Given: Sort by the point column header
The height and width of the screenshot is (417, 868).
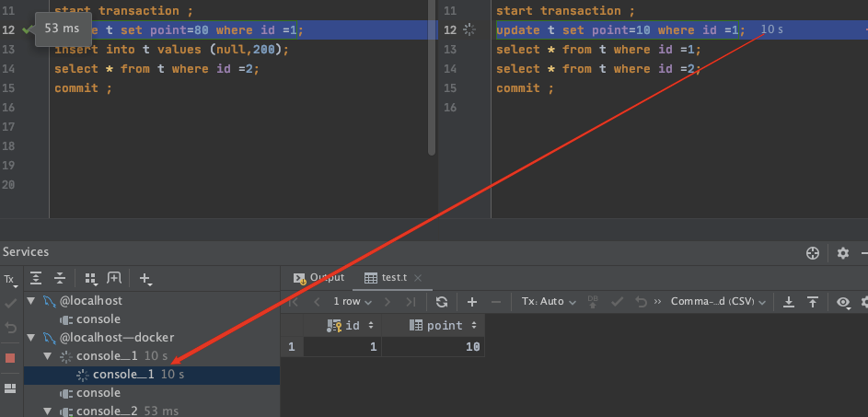Looking at the screenshot, I should coord(434,326).
